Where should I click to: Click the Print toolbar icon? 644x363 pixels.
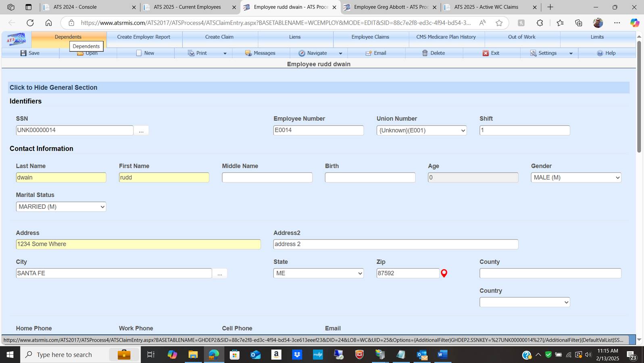click(x=191, y=53)
